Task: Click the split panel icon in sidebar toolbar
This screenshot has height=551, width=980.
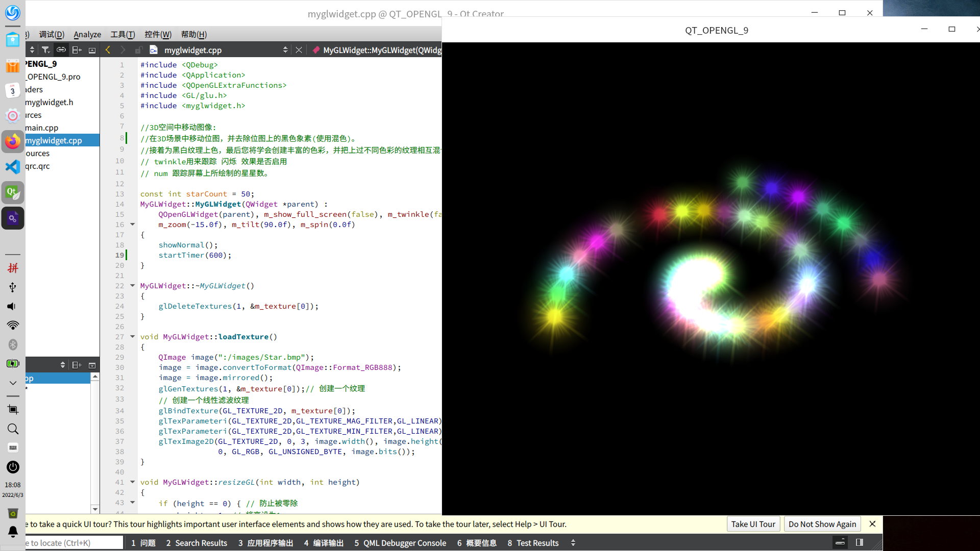Action: pyautogui.click(x=77, y=50)
